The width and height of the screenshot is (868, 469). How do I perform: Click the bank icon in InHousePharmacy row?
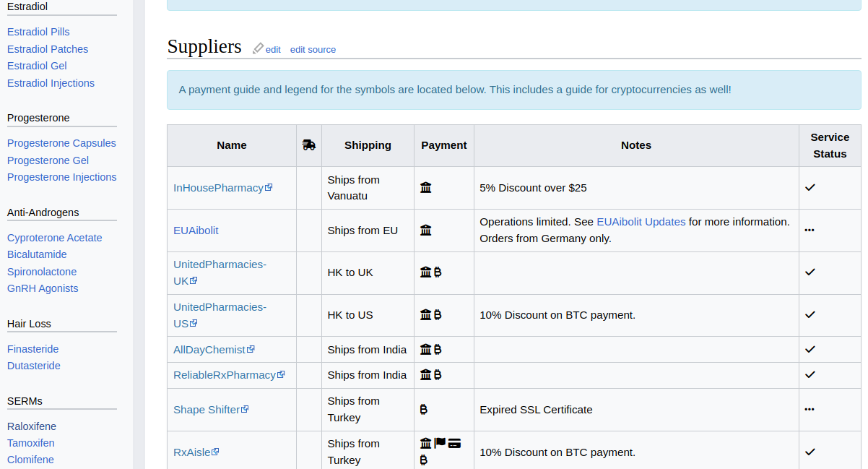[426, 188]
